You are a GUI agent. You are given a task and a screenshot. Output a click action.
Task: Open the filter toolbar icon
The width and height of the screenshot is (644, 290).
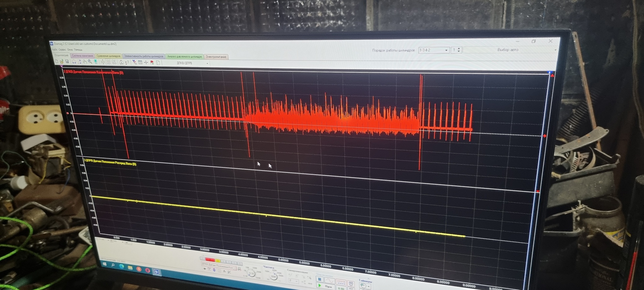click(135, 62)
